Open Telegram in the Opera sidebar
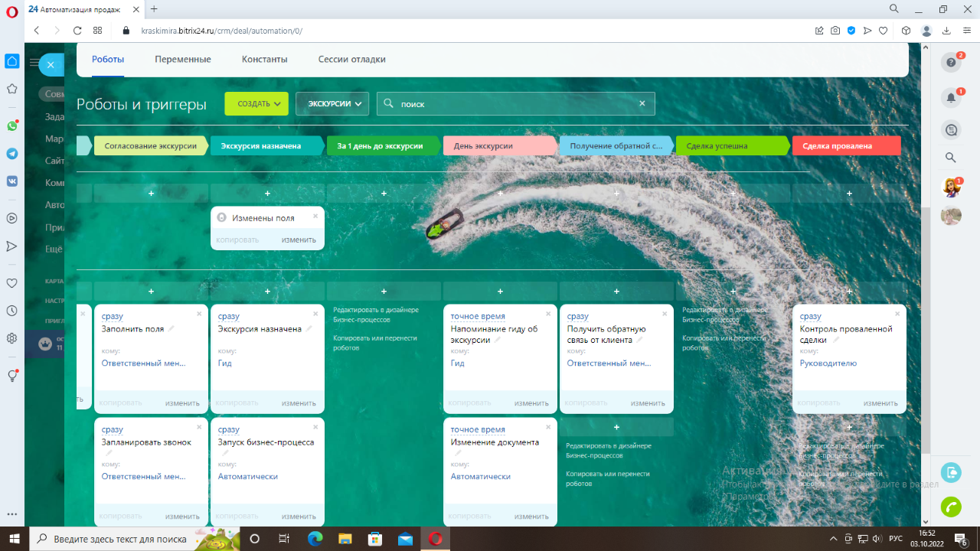Image resolution: width=980 pixels, height=551 pixels. (x=11, y=153)
